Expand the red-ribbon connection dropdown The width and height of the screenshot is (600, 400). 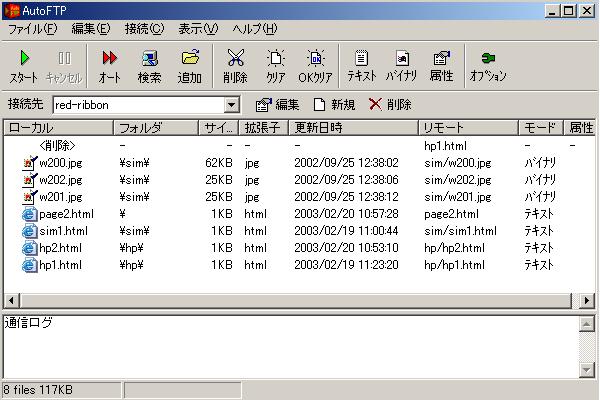(x=232, y=105)
